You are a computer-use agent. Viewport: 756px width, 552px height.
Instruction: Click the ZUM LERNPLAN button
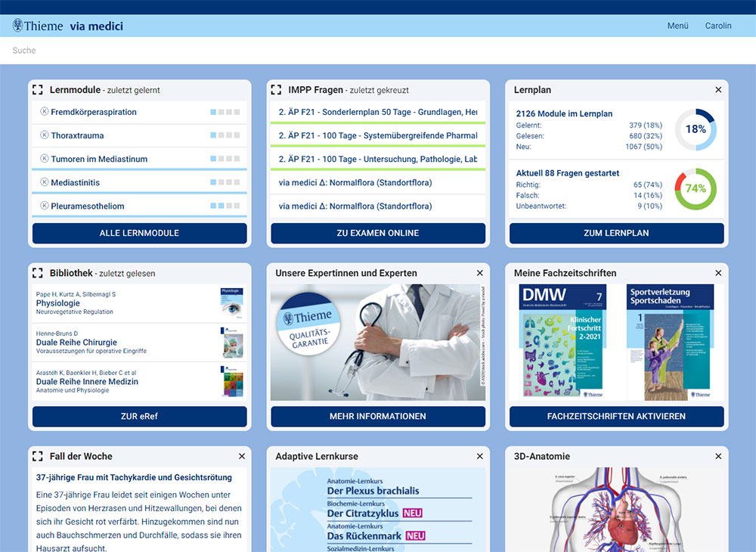point(616,233)
